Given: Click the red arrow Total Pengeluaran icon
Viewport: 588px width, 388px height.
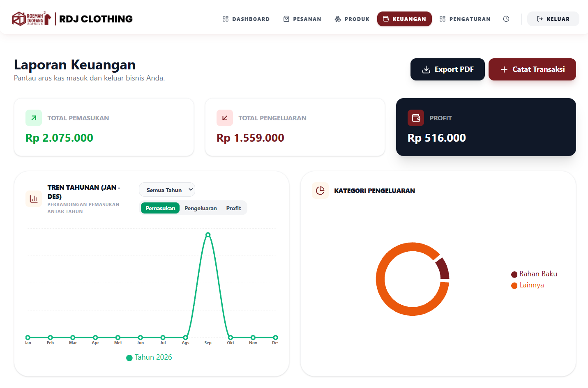Looking at the screenshot, I should point(225,118).
